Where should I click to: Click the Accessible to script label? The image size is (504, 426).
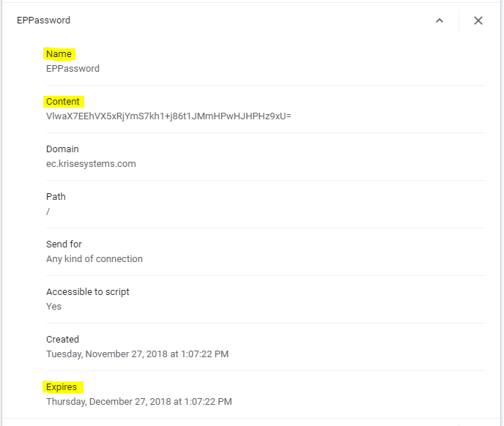(x=88, y=292)
